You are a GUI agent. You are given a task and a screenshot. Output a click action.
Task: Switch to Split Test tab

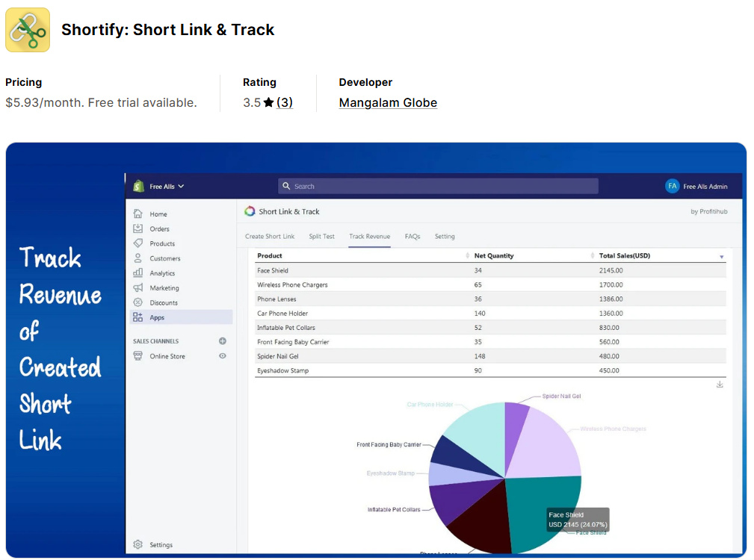[x=321, y=237]
